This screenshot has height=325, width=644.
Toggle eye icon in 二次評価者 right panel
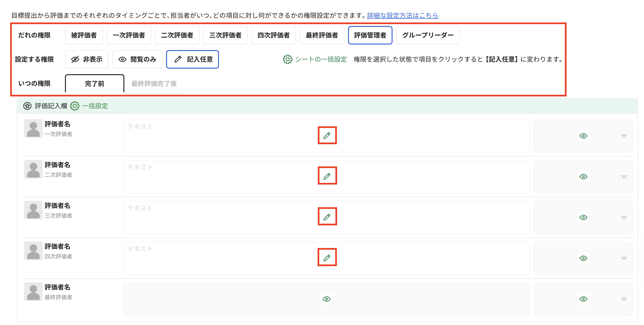click(583, 176)
